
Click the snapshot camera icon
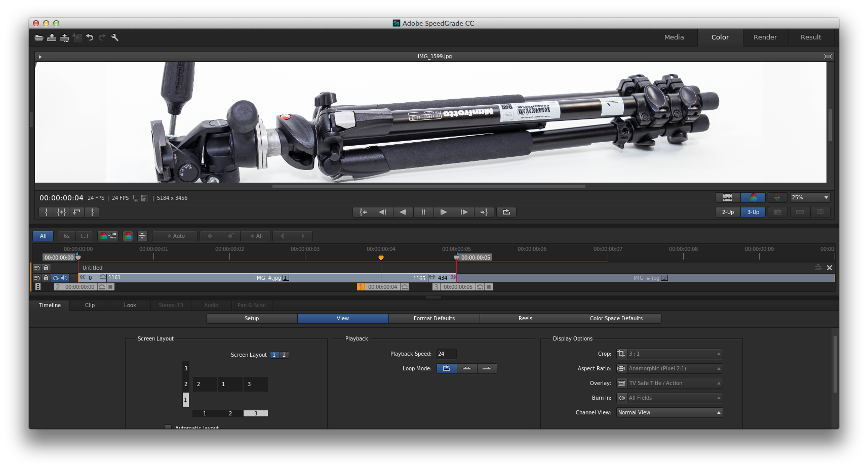(778, 212)
